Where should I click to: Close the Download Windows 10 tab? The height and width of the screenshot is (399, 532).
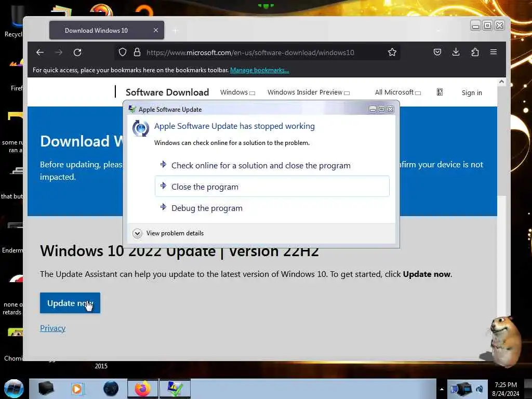tap(156, 30)
